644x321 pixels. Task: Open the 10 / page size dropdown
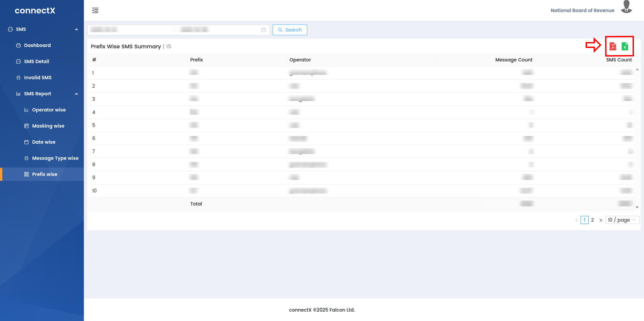pyautogui.click(x=622, y=220)
